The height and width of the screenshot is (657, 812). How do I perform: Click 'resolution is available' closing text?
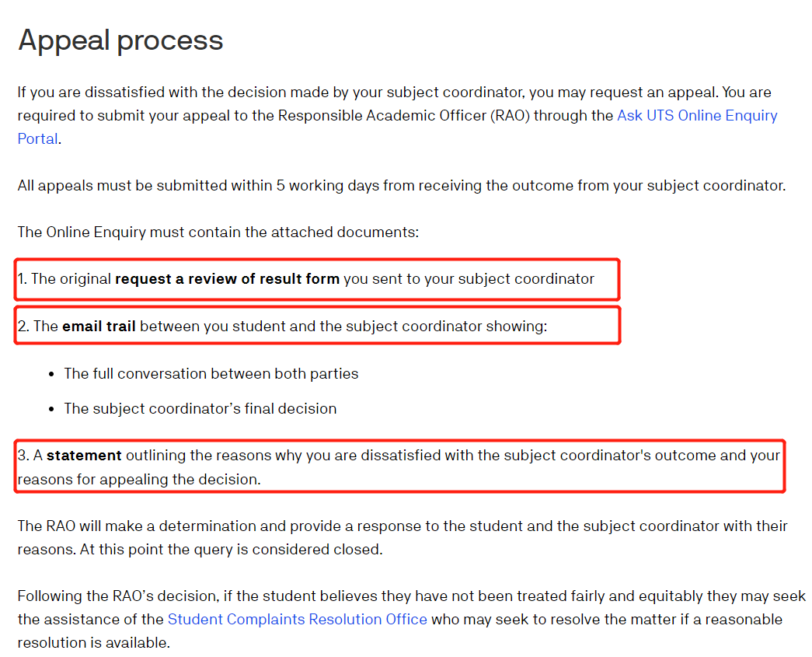93,642
